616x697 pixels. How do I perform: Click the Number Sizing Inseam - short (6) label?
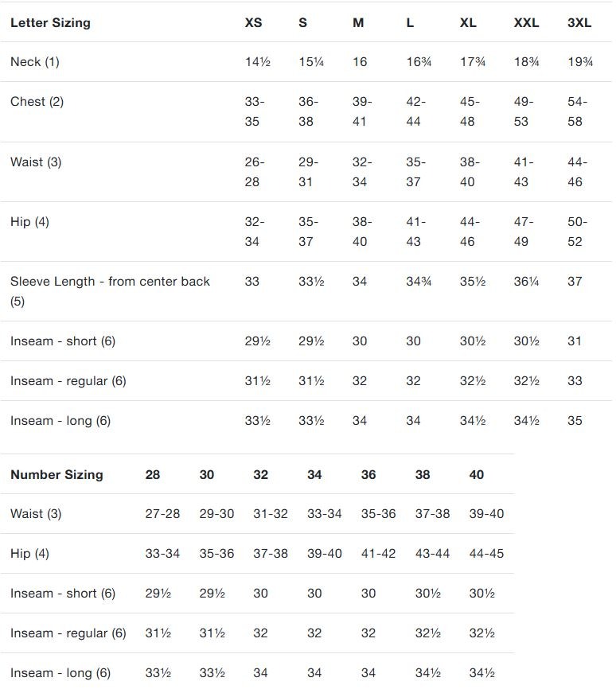pyautogui.click(x=63, y=594)
